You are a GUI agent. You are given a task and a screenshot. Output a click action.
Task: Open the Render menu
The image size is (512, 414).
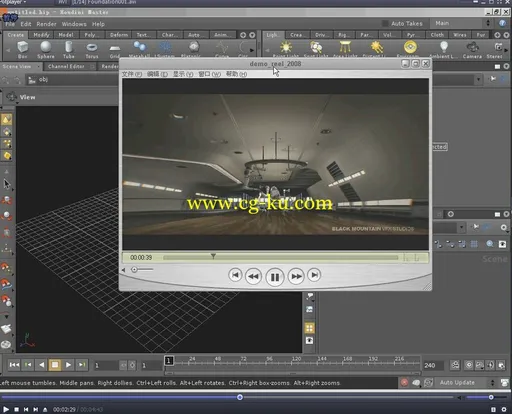click(x=46, y=24)
